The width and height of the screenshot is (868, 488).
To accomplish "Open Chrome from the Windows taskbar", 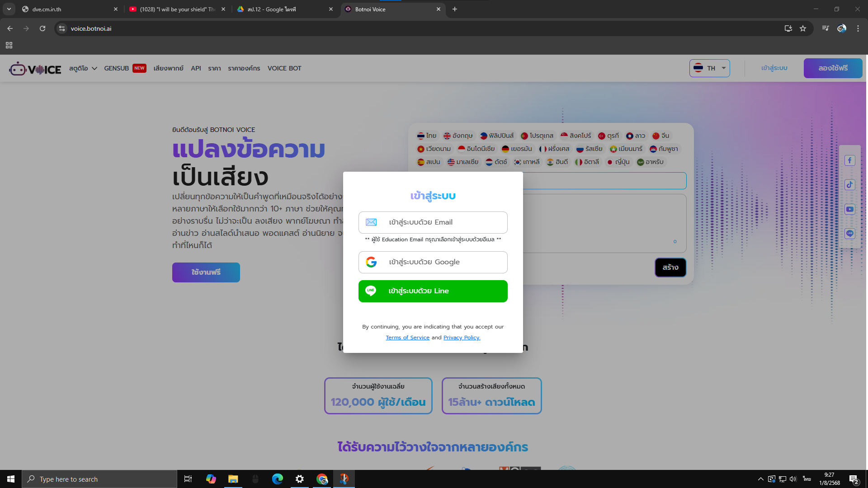I will point(322,479).
